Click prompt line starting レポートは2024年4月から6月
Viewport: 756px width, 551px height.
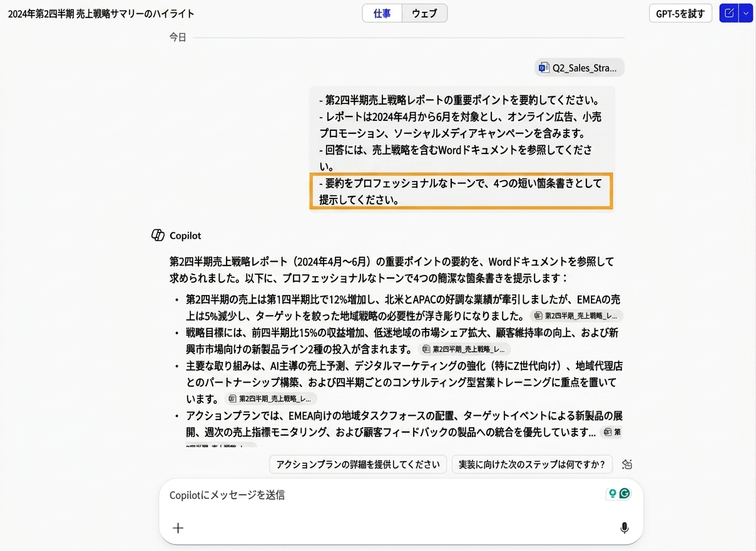tap(460, 125)
